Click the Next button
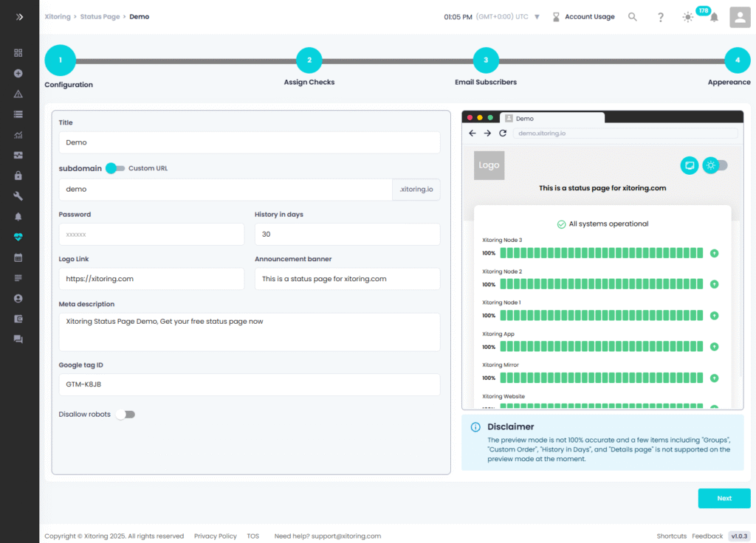The width and height of the screenshot is (756, 543). pos(724,498)
